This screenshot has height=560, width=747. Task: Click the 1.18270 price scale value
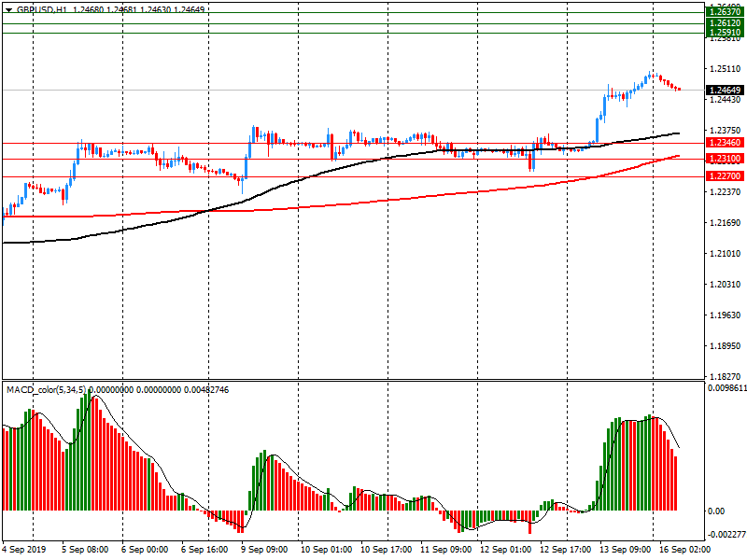[726, 376]
